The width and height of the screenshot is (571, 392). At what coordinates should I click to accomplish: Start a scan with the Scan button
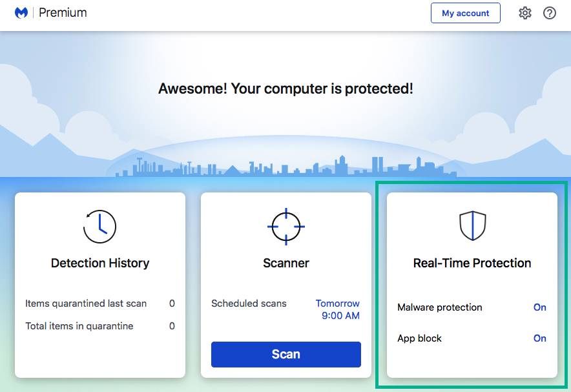(x=285, y=354)
